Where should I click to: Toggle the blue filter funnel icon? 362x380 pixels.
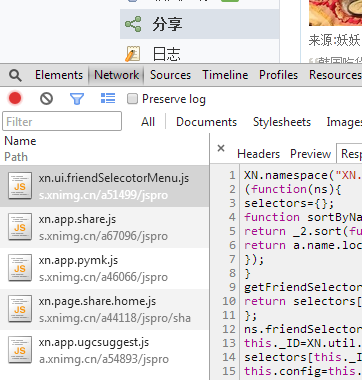77,99
